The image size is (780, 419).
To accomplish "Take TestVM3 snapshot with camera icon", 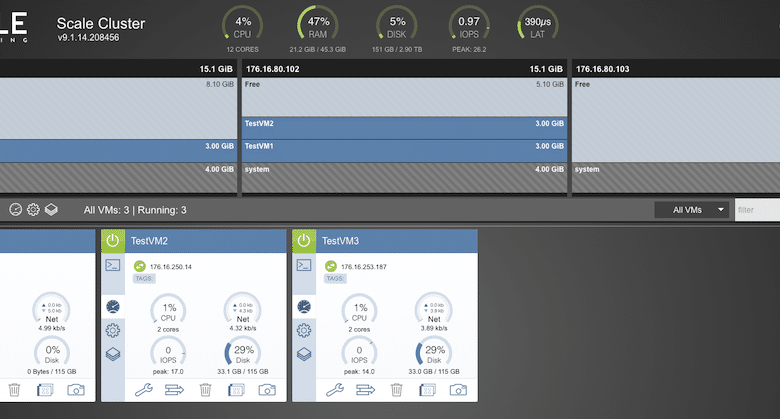I will tap(458, 390).
